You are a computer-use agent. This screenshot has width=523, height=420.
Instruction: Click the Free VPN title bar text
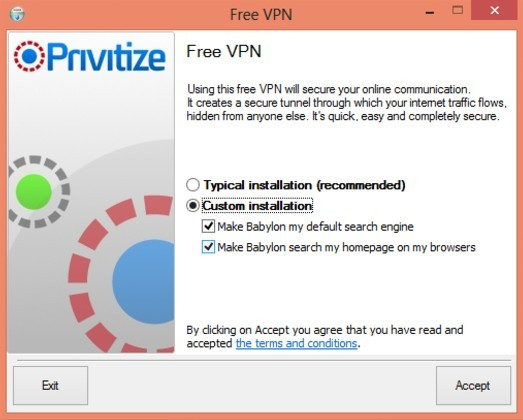[x=261, y=15]
